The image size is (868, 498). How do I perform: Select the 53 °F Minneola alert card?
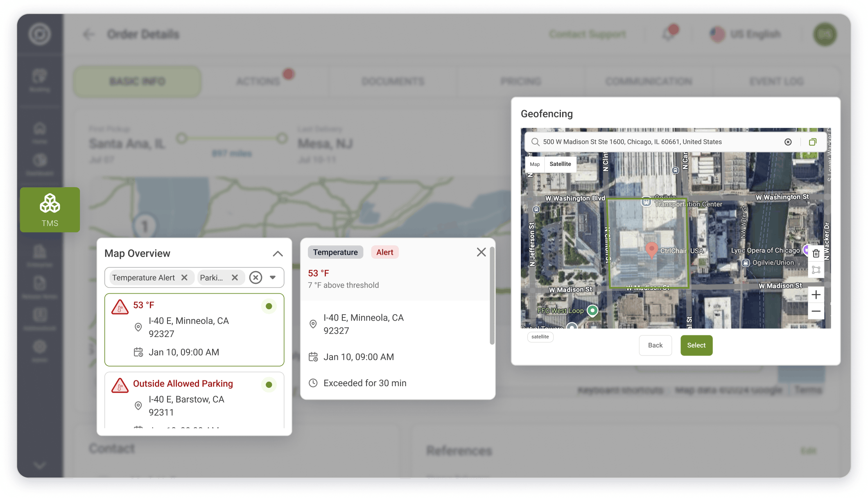pyautogui.click(x=194, y=330)
